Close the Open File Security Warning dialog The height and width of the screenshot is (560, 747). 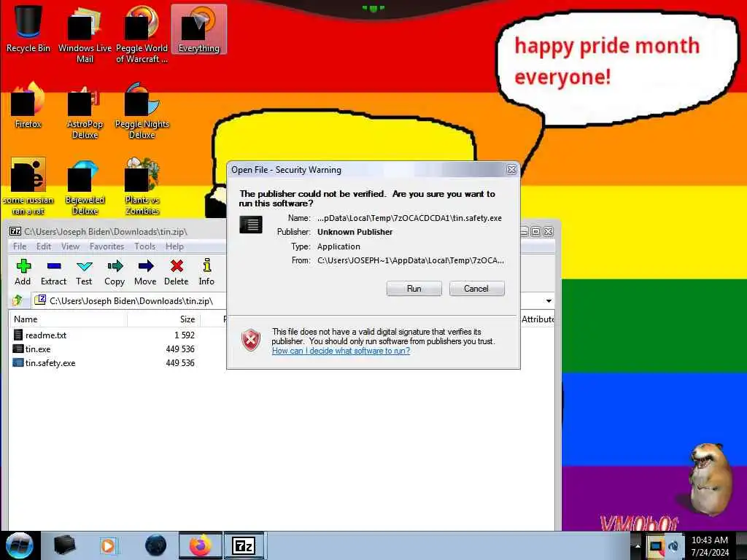coord(511,169)
